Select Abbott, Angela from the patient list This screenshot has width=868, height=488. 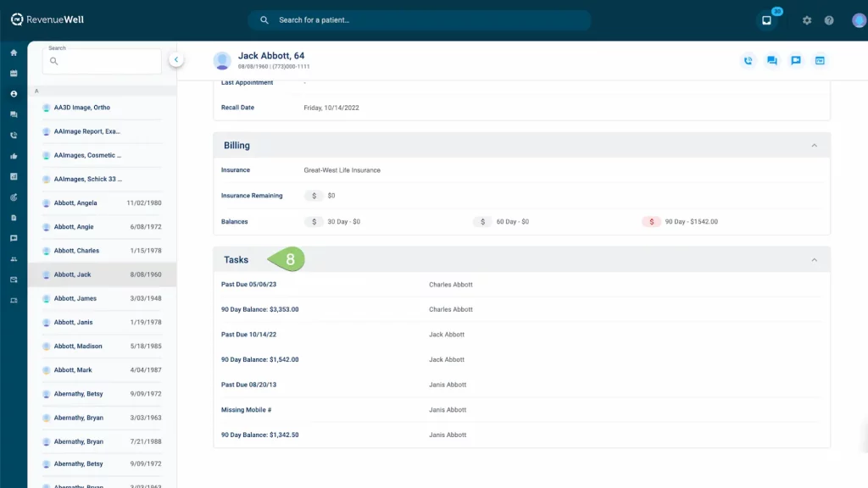[76, 202]
